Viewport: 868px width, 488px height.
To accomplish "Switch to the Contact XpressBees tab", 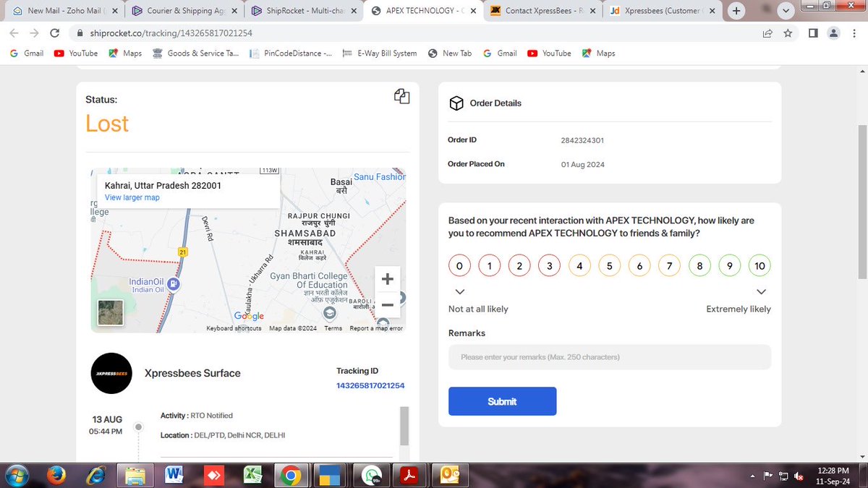I will point(541,11).
